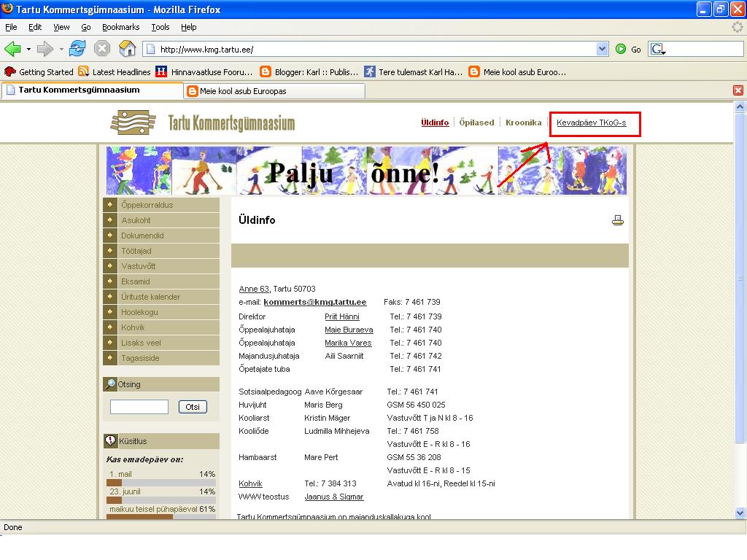
Task: Open the Blogger: Karl bookmark
Action: pos(309,72)
